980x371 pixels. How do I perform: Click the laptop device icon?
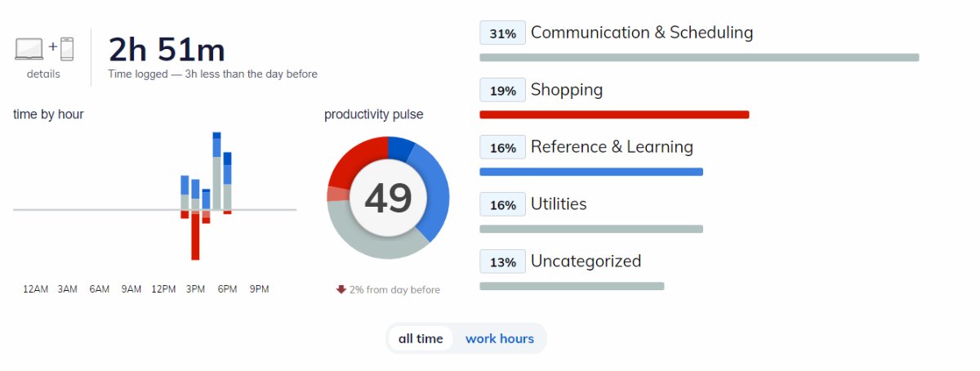point(29,49)
